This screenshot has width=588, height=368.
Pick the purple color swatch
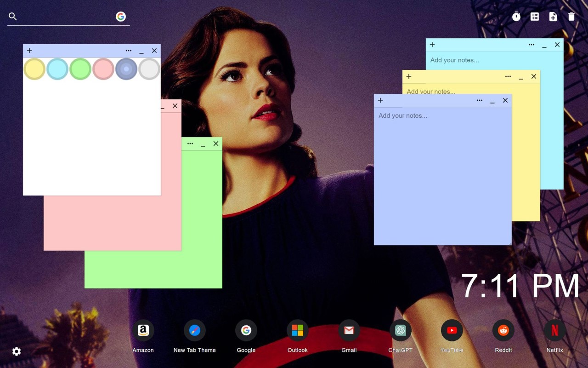coord(126,69)
